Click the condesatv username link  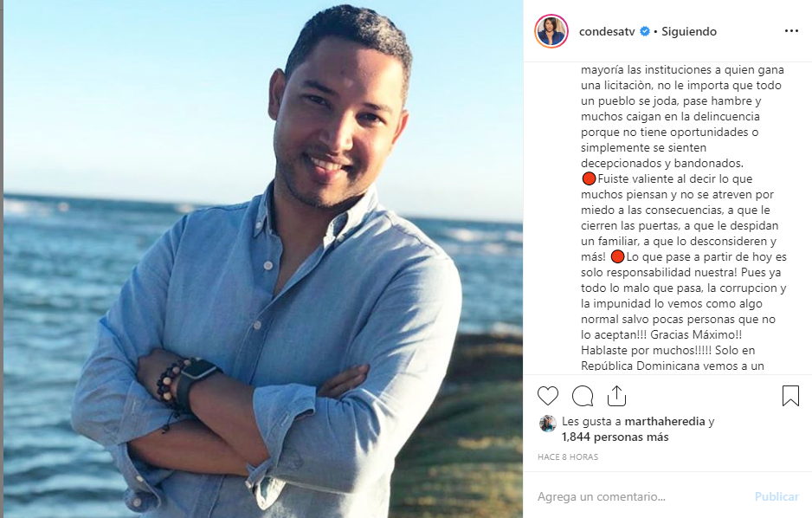[x=607, y=31]
